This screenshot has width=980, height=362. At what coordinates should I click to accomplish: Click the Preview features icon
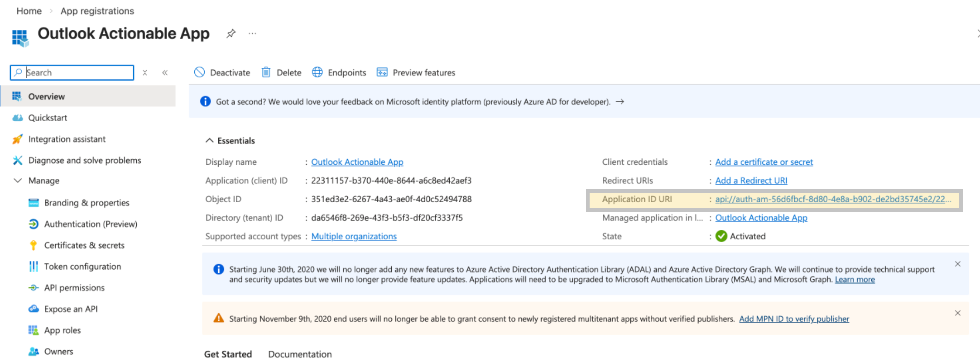(382, 72)
